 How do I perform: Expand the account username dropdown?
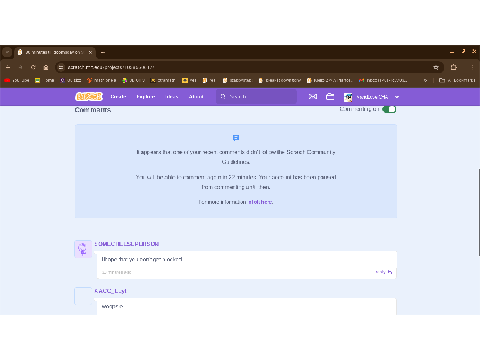pos(397,97)
